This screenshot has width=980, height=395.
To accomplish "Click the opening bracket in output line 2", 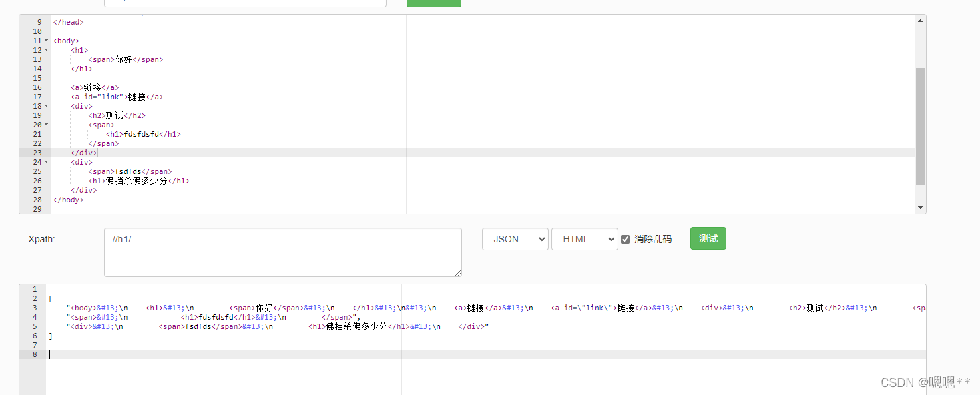I will coord(50,298).
